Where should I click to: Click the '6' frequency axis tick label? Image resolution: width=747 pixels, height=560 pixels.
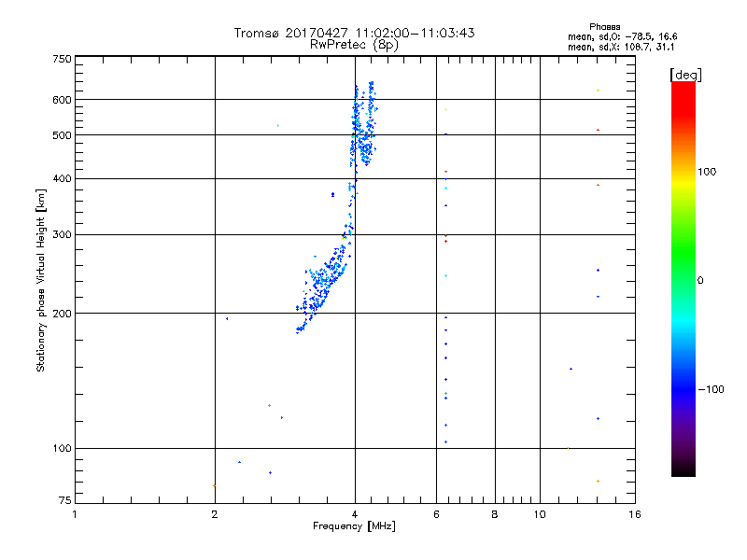[x=436, y=514]
